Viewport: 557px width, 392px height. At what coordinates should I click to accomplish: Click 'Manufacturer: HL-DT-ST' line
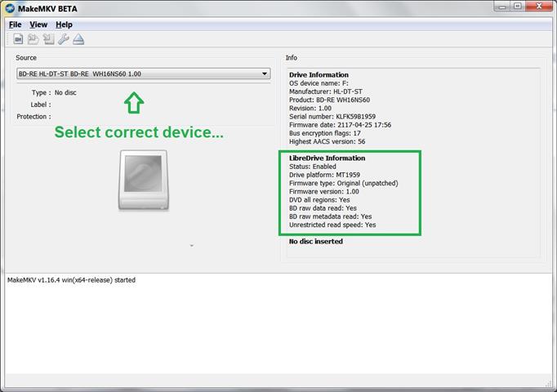[326, 91]
